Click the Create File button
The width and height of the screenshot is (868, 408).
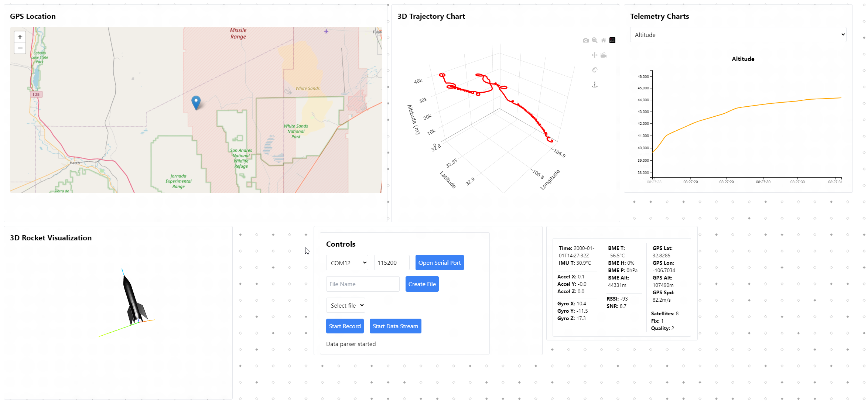pyautogui.click(x=422, y=284)
